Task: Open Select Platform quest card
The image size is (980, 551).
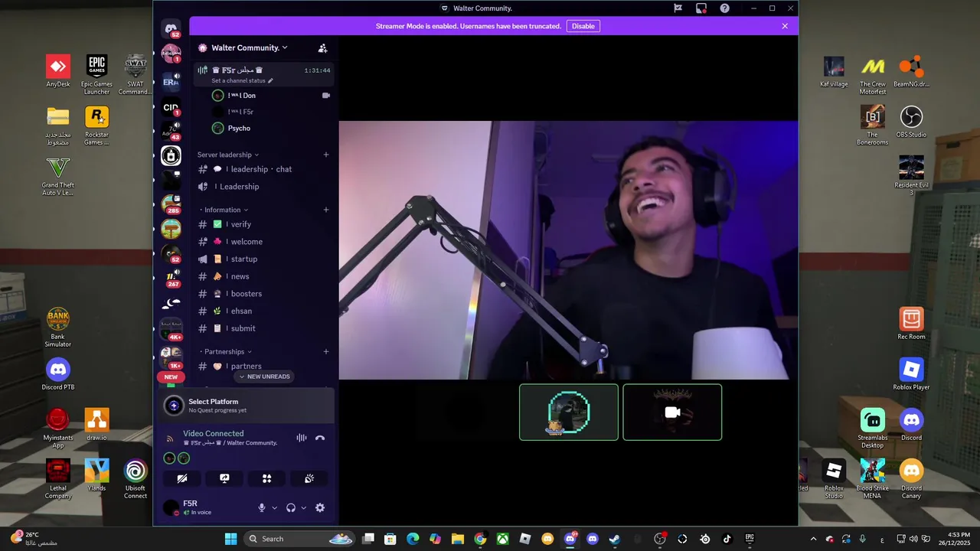Action: point(247,406)
